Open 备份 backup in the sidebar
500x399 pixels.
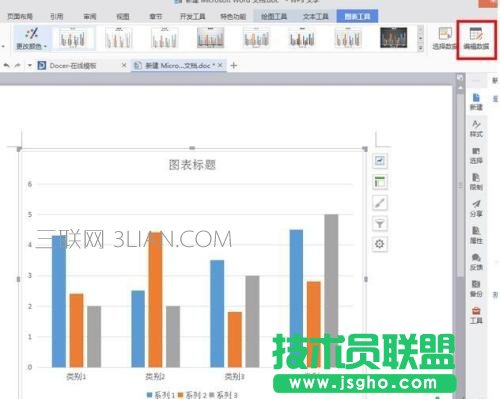tap(476, 288)
